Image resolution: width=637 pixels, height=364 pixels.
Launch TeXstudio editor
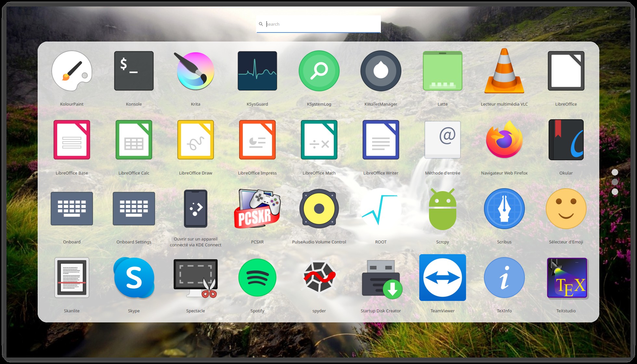(x=566, y=278)
